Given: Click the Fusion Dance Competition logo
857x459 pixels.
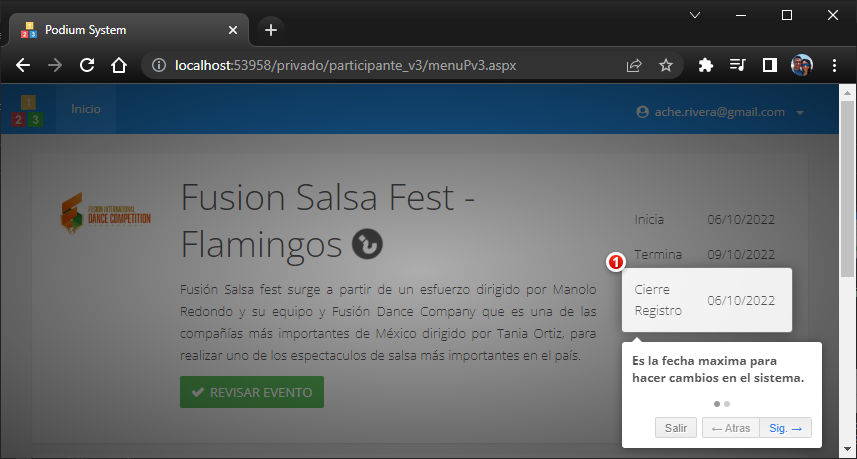Looking at the screenshot, I should coord(105,213).
